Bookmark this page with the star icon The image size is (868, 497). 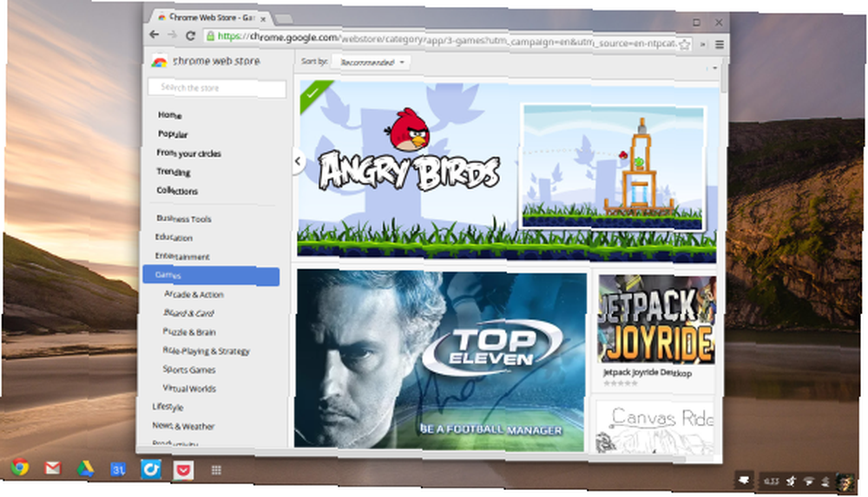685,44
